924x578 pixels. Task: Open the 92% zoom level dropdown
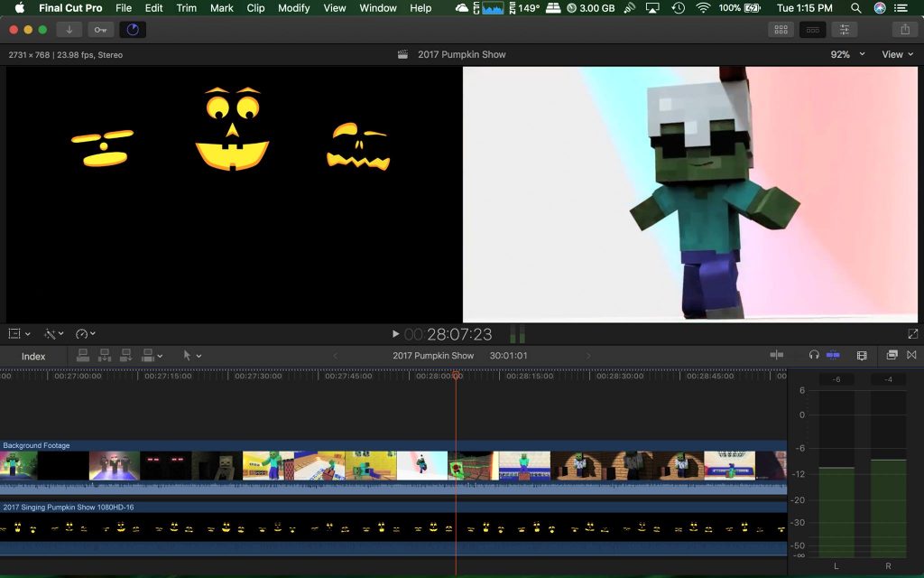847,55
